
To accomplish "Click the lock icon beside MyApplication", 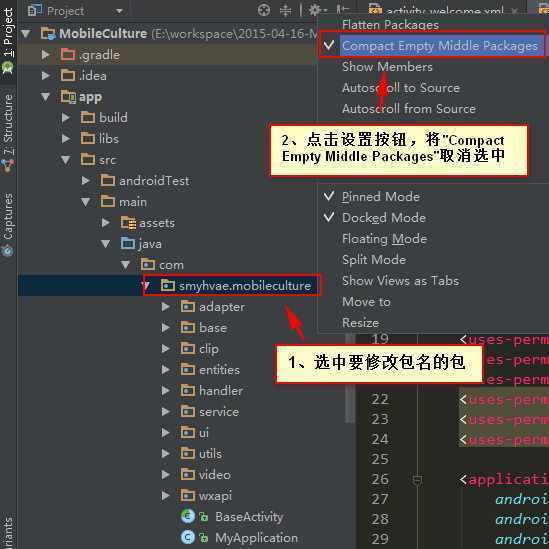I will (203, 538).
